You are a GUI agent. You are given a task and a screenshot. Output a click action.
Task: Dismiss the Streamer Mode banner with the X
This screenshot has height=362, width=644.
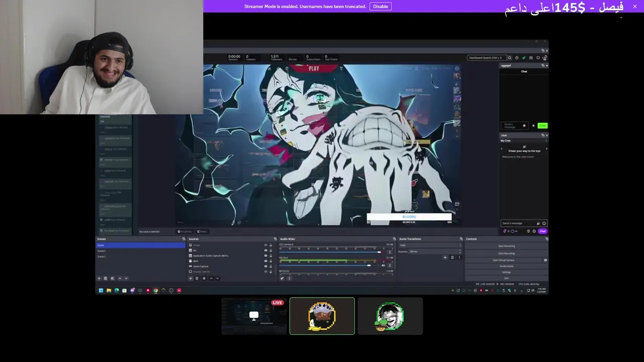pyautogui.click(x=634, y=7)
